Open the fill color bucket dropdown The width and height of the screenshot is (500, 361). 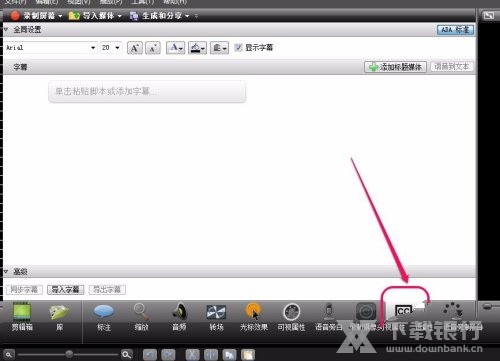click(x=197, y=48)
